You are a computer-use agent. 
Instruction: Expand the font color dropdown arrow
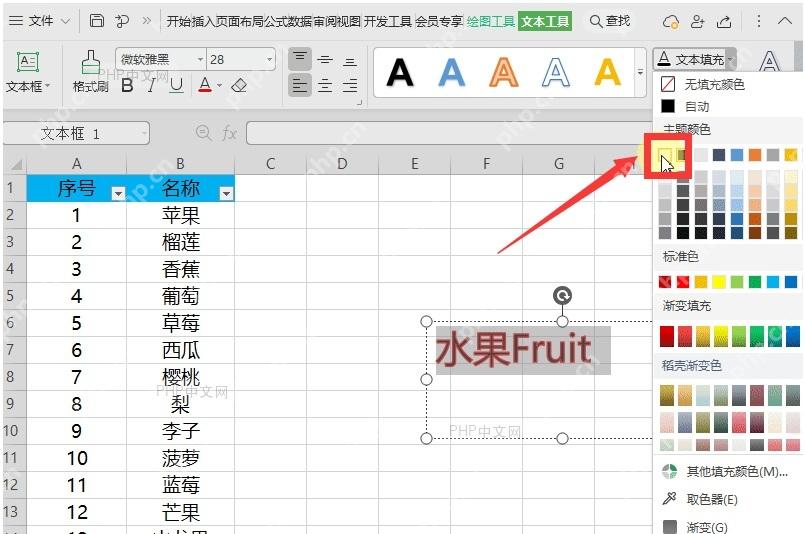pos(220,86)
